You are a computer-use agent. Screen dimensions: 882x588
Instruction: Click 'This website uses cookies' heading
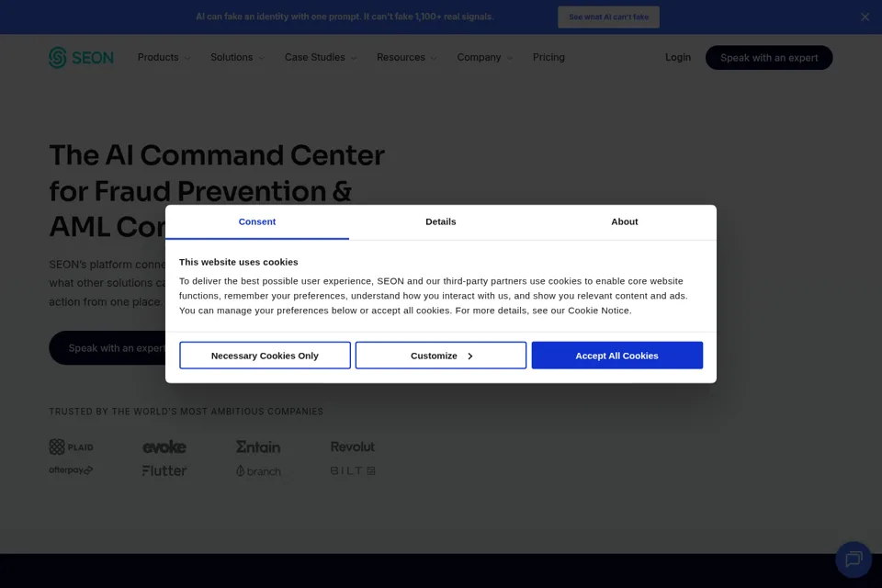[x=239, y=262]
